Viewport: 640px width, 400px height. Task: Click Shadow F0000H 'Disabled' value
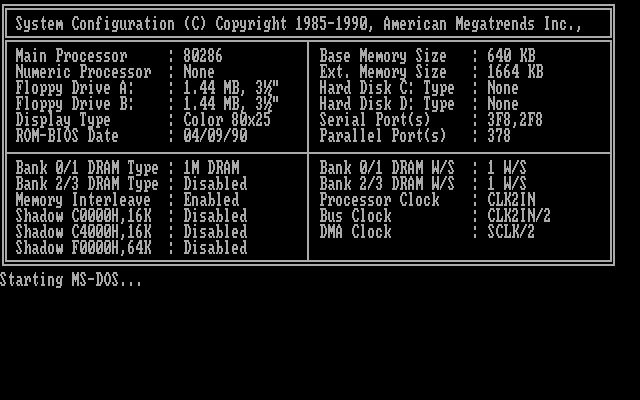tap(215, 248)
